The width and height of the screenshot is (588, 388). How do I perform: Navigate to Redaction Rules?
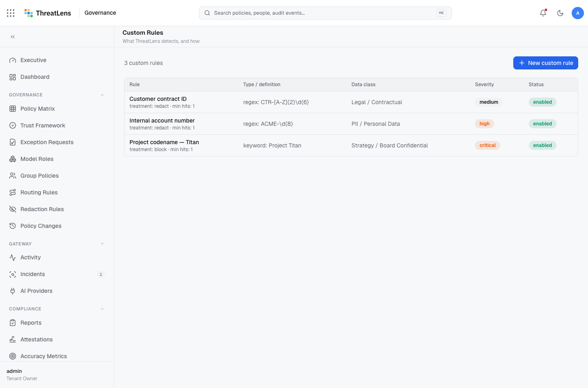point(57,210)
